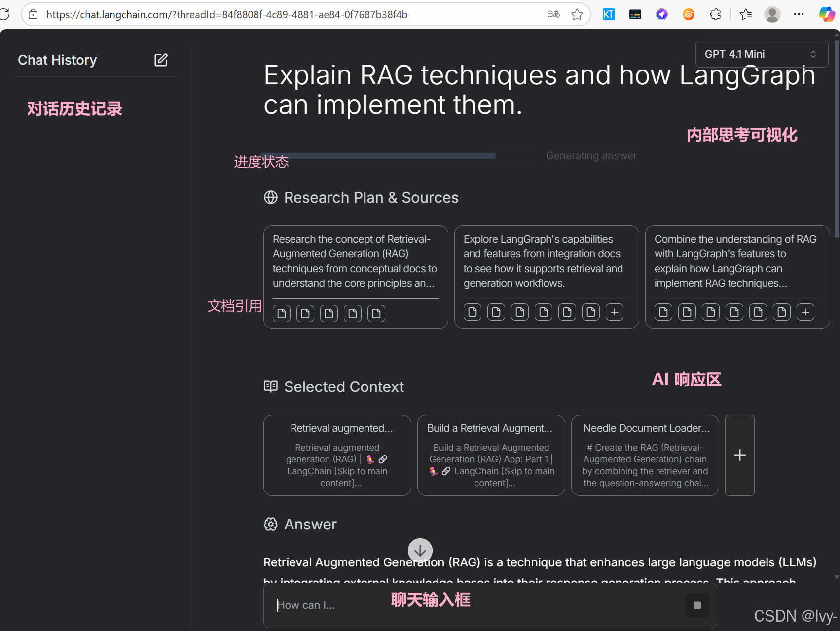Screen dimensions: 840x631
Task: Expand more sources in Explore LangGraph's capabilities card
Action: [615, 312]
